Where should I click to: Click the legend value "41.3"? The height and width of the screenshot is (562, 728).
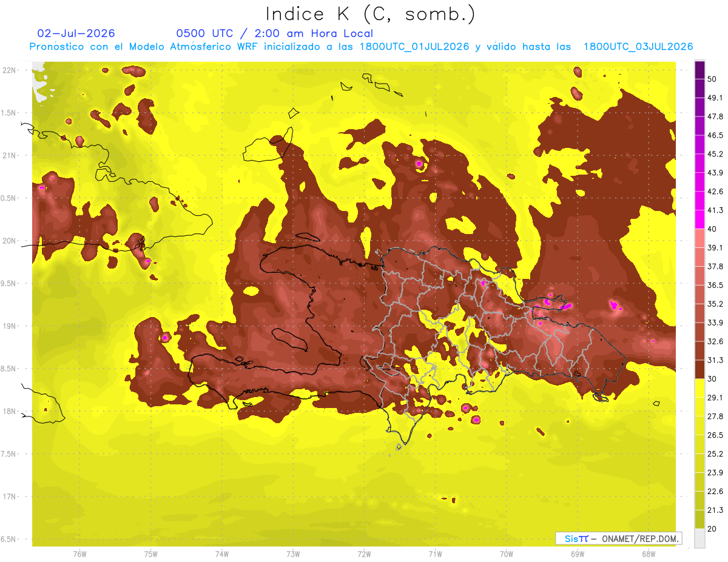pos(715,211)
